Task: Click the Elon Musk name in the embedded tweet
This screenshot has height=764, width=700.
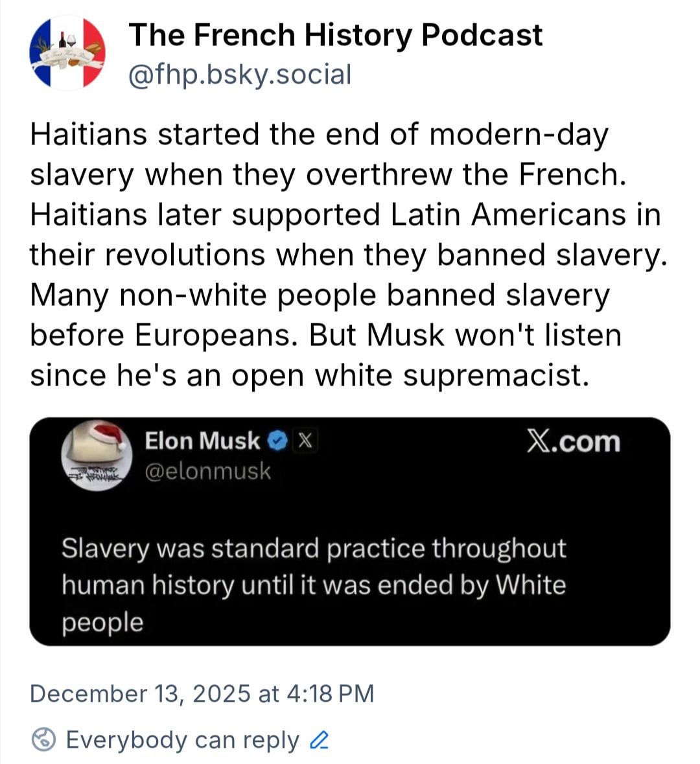Action: tap(202, 441)
